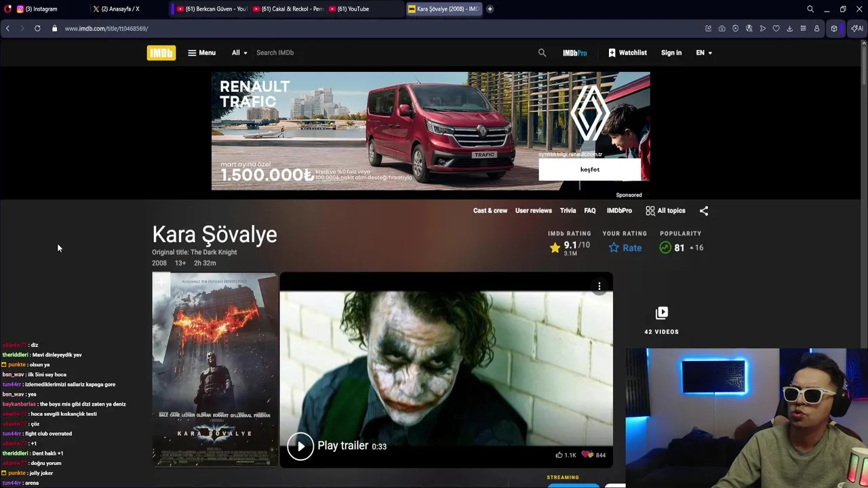Reload the current page
The height and width of the screenshot is (488, 868).
37,28
